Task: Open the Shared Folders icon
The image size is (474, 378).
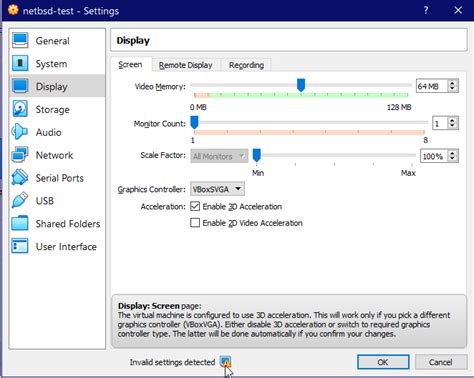Action: tap(20, 223)
